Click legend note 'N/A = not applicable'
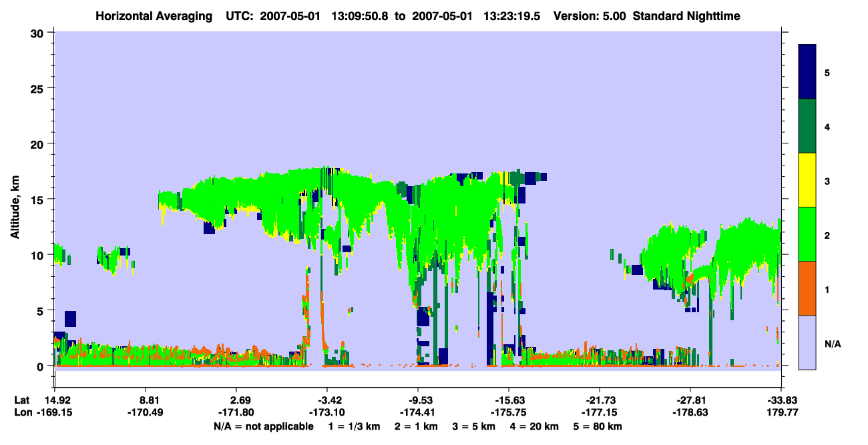The width and height of the screenshot is (868, 445). [x=263, y=426]
